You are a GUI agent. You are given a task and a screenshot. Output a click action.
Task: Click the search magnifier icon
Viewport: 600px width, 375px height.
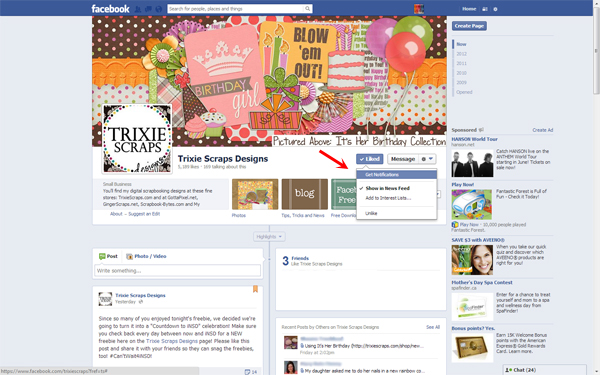307,8
